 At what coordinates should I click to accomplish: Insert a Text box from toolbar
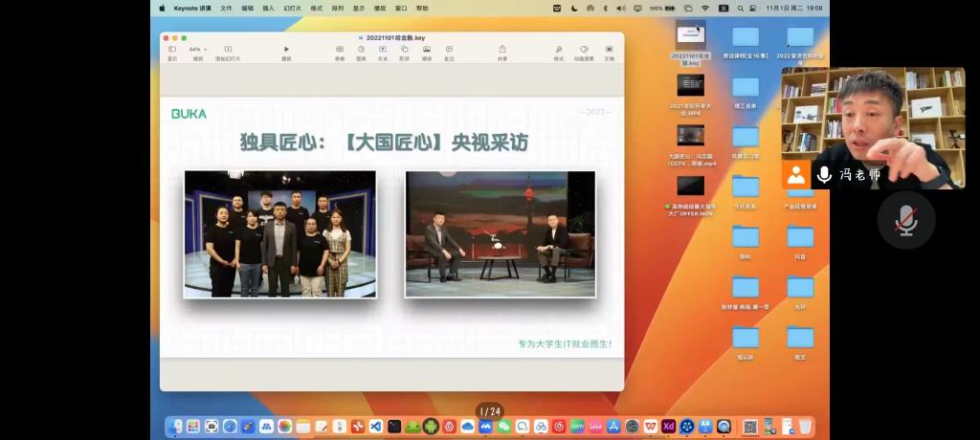point(383,49)
